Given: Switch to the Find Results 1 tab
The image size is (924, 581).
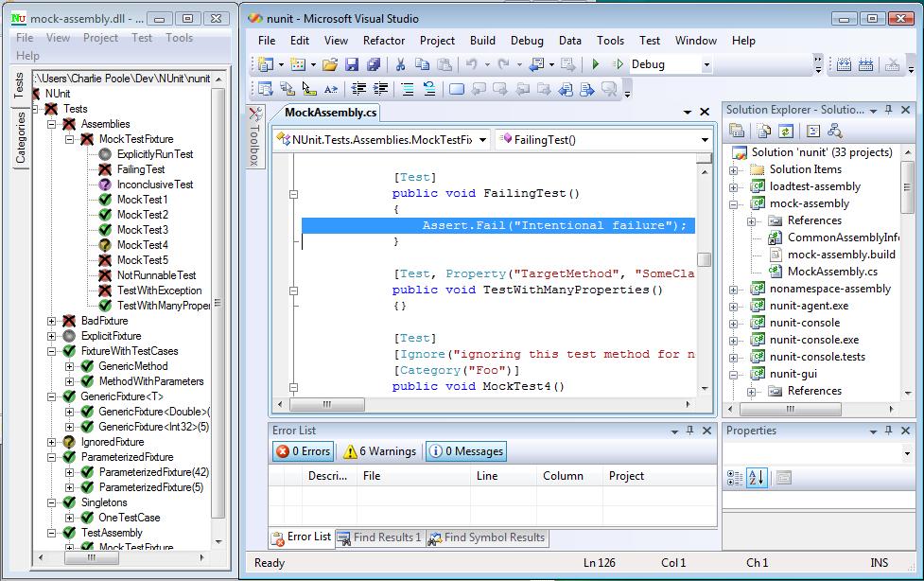Looking at the screenshot, I should pos(379,537).
